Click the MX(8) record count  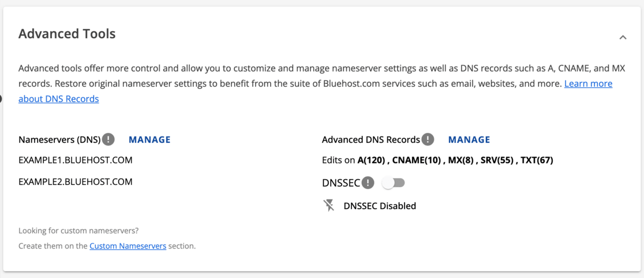point(462,160)
